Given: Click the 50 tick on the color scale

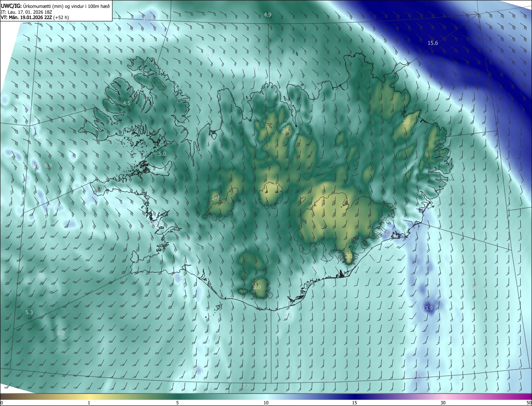Looking at the screenshot, I should 529,403.
